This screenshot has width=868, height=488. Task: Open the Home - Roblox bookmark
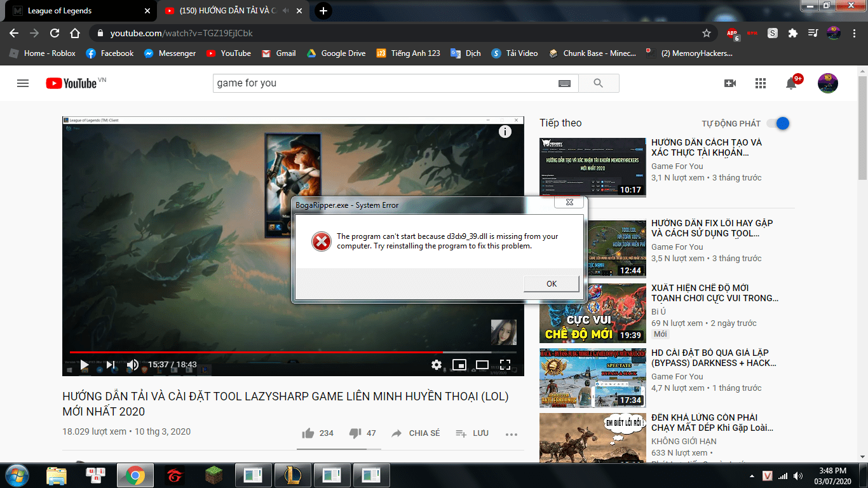tap(43, 53)
